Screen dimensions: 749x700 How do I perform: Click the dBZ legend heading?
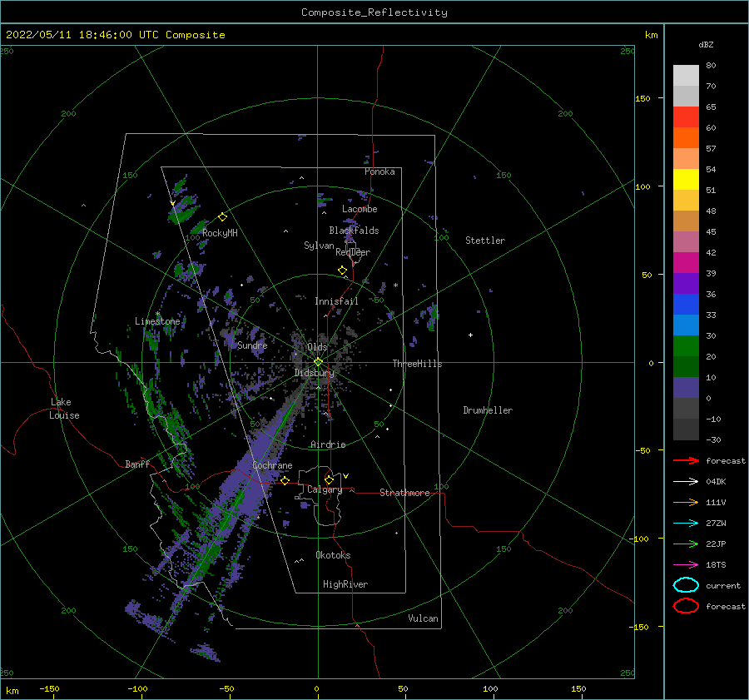(x=706, y=44)
